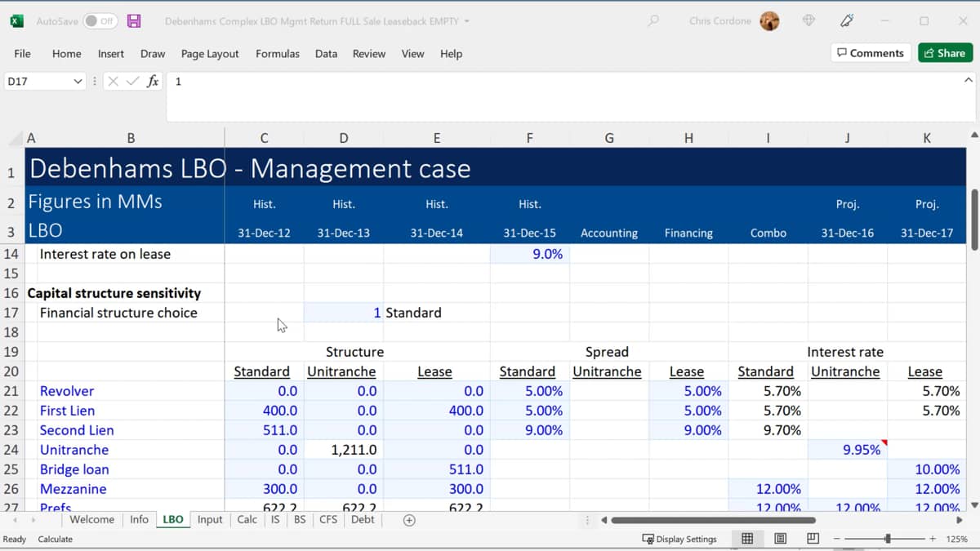This screenshot has height=551, width=980.
Task: Click into the Name Box showing D17
Action: (37, 82)
